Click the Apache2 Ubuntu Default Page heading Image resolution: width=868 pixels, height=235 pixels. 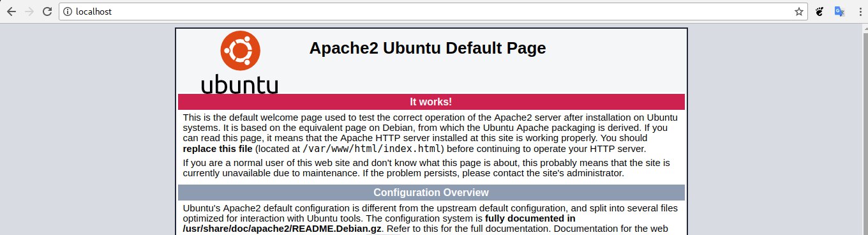[428, 48]
